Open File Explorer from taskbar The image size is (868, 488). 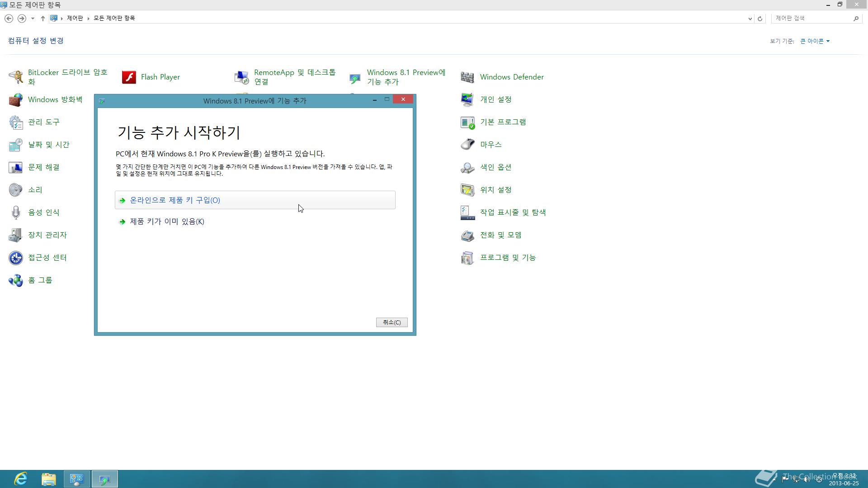click(49, 479)
